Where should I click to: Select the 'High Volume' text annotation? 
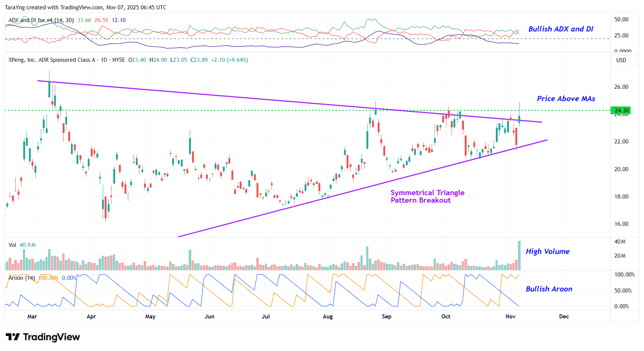pyautogui.click(x=547, y=251)
